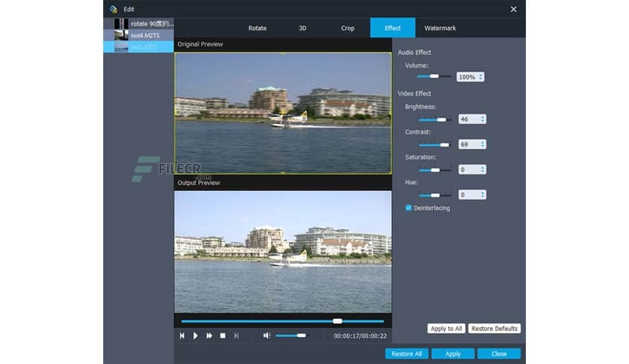
Task: Increase Volume with stepper up arrow
Action: point(481,75)
